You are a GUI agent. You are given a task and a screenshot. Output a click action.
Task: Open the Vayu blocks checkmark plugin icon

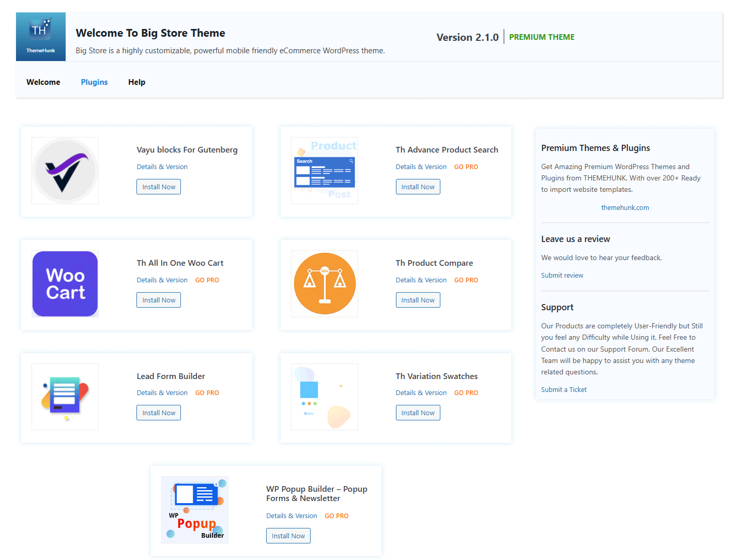65,171
